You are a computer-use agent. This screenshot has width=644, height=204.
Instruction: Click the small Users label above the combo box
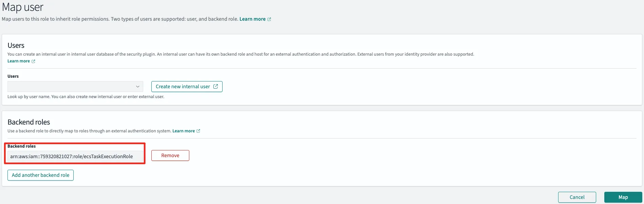13,76
